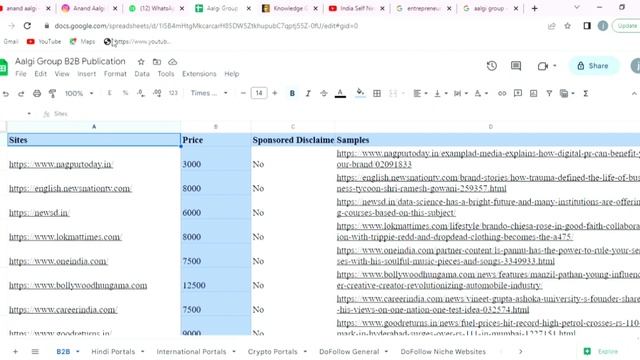Click the insert link icon
The height and width of the screenshot is (360, 640).
click(502, 93)
